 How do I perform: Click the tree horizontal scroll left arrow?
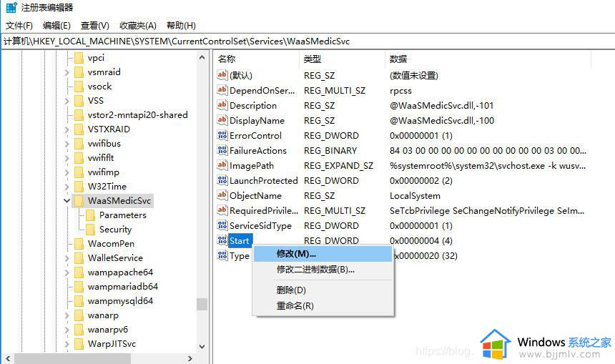[7, 358]
